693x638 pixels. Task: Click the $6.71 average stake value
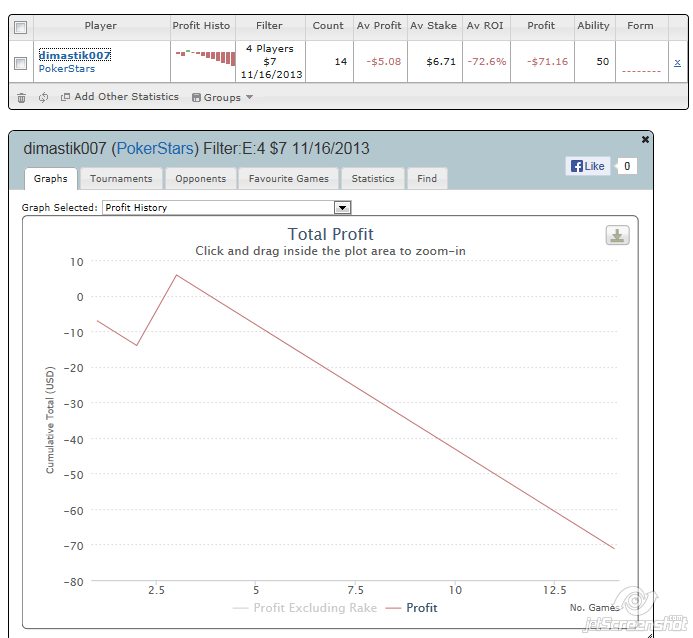pyautogui.click(x=441, y=61)
